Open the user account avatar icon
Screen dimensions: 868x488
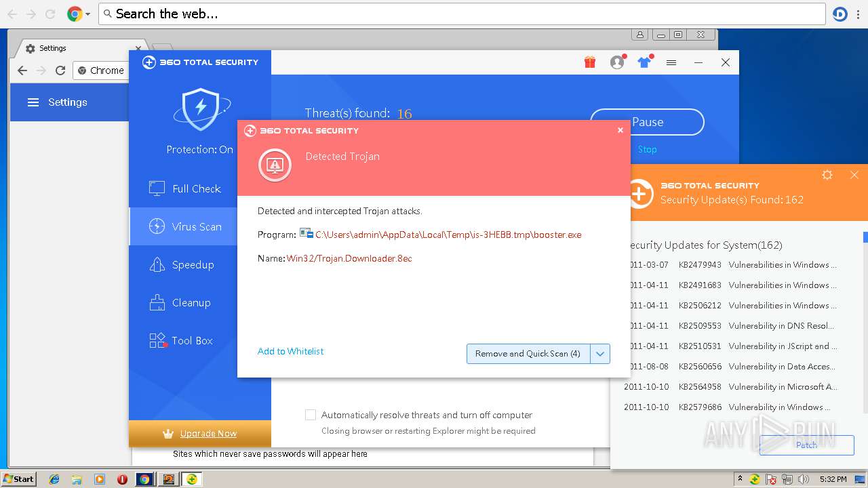click(x=617, y=62)
